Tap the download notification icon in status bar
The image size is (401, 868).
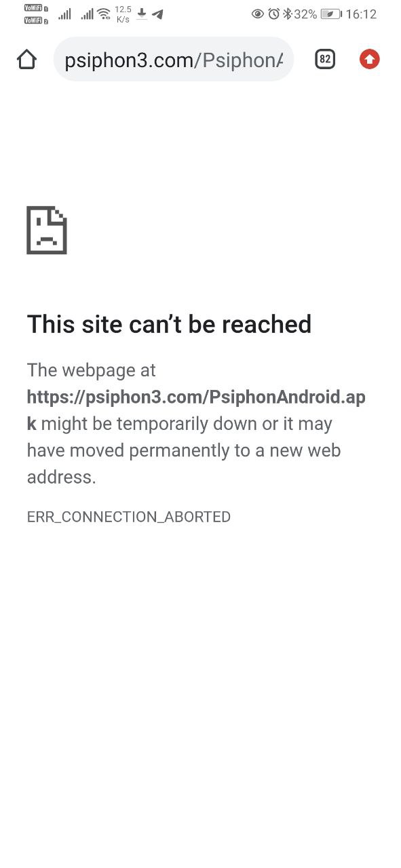(x=142, y=14)
